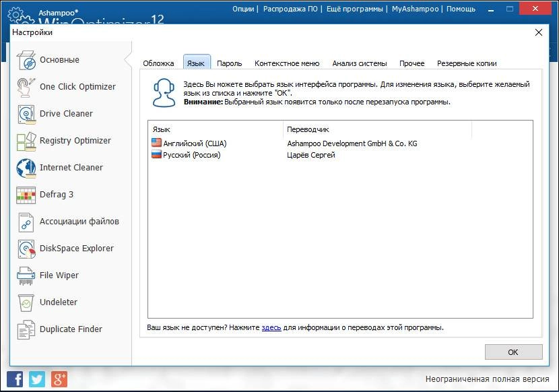Click Ashampoo Development GmbH & Co. KG text
Viewport: 559px width, 392px height.
(352, 143)
